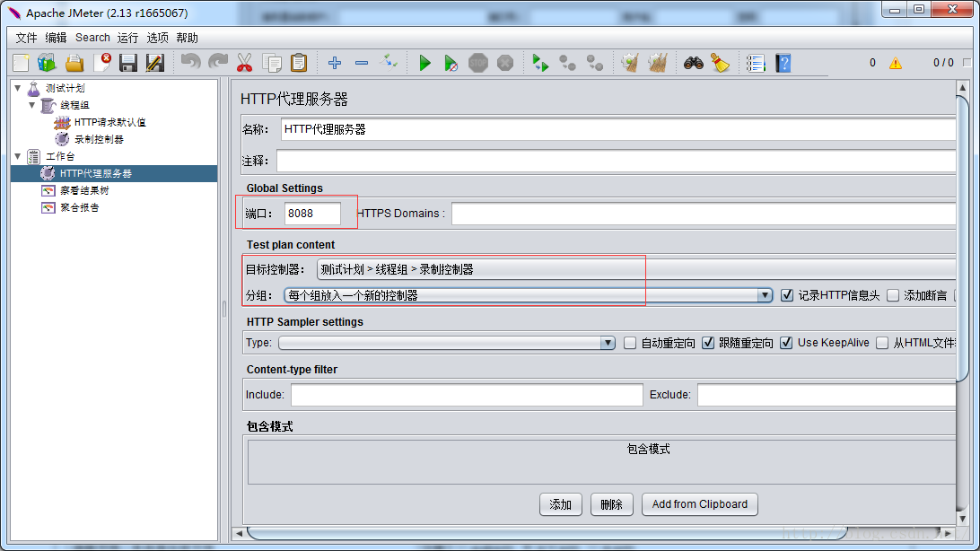The image size is (980, 551).
Task: Click the Include filter input field
Action: pyautogui.click(x=467, y=395)
